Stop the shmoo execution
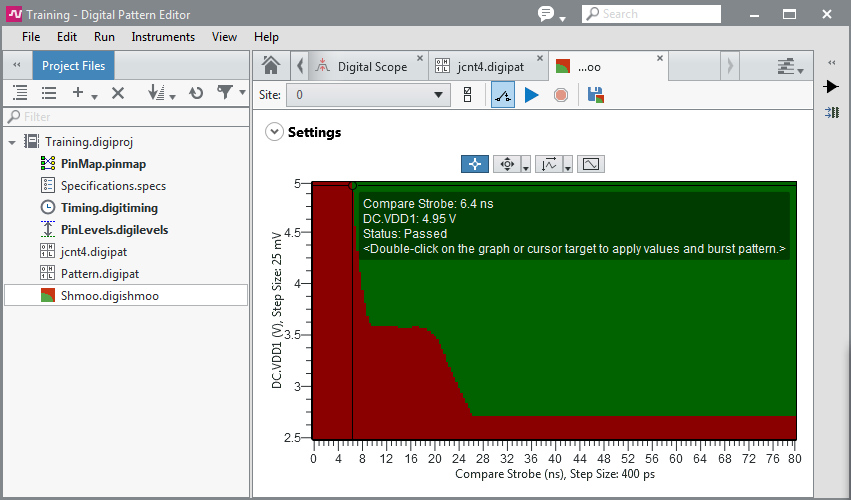Viewport: 851px width, 500px height. click(561, 96)
